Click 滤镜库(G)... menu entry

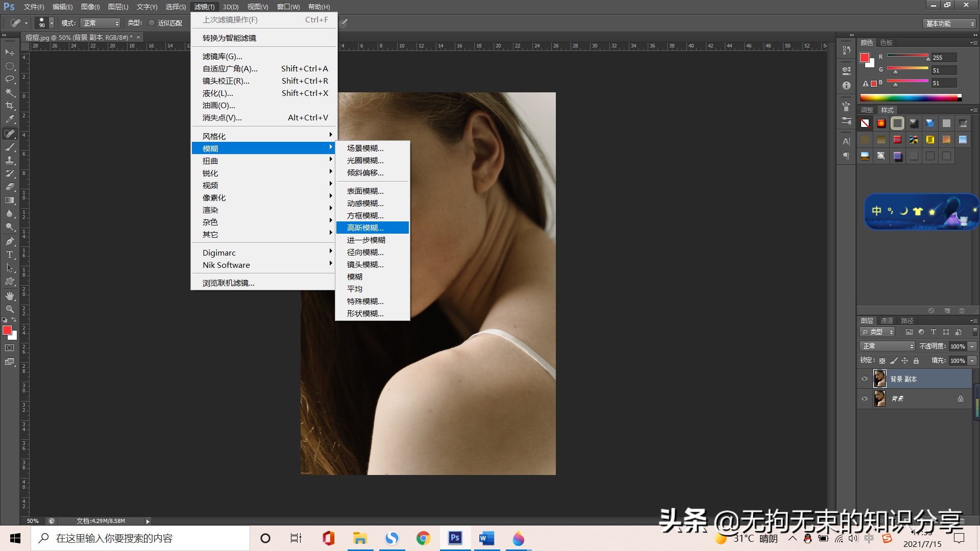(223, 56)
